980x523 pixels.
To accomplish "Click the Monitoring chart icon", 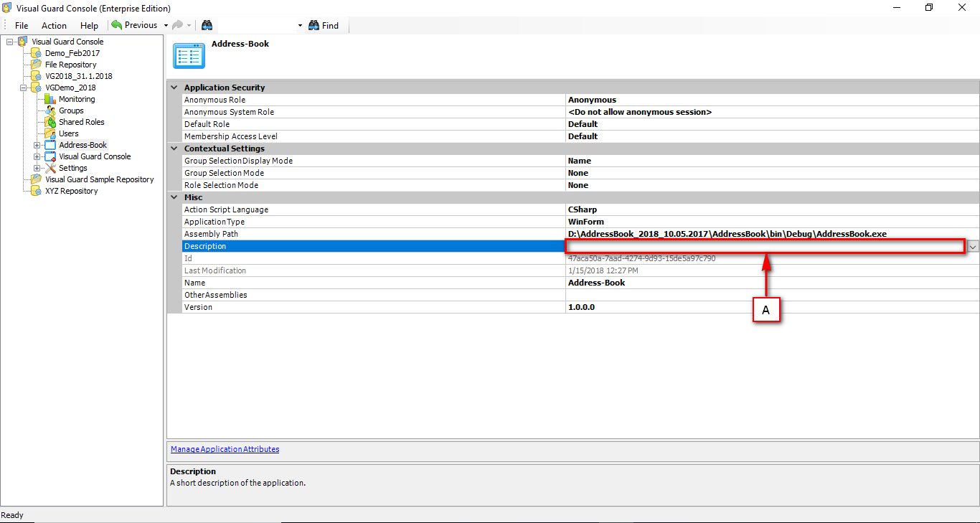I will pyautogui.click(x=50, y=99).
